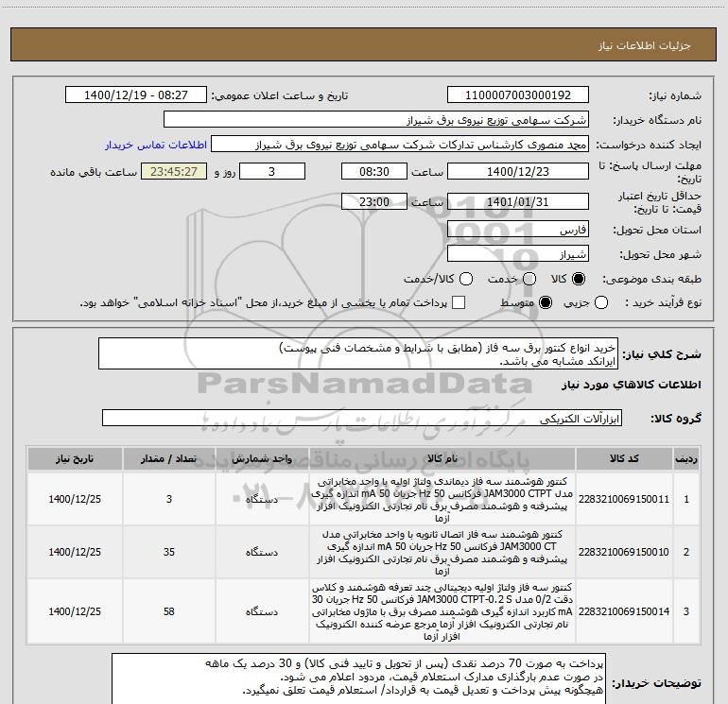Image resolution: width=728 pixels, height=704 pixels.
Task: Click the delivery city field شیراز
Action: click(x=518, y=254)
